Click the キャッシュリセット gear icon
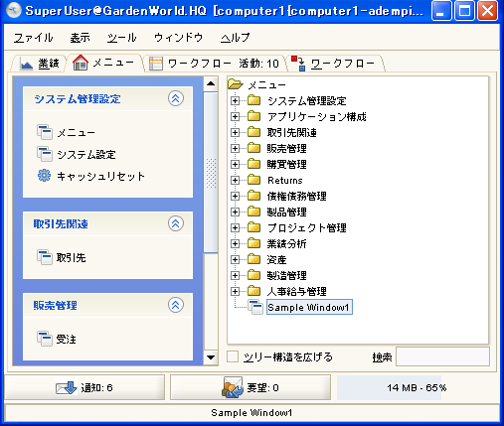Viewport: 504px width, 426px height. point(44,176)
